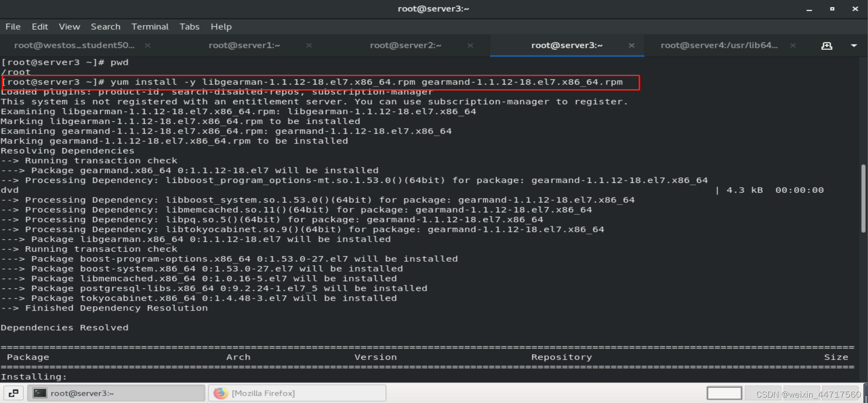The width and height of the screenshot is (868, 403).
Task: Click the 'Arch' column header
Action: pos(238,357)
